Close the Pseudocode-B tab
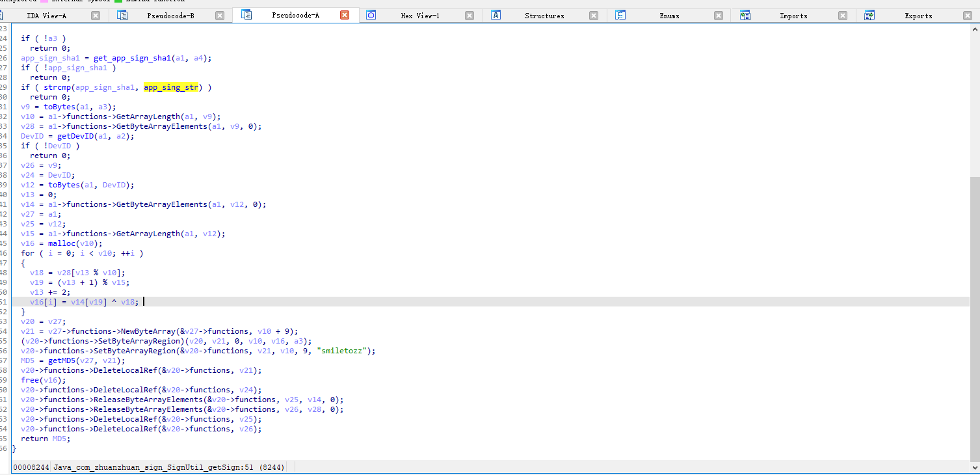980x475 pixels. click(220, 16)
